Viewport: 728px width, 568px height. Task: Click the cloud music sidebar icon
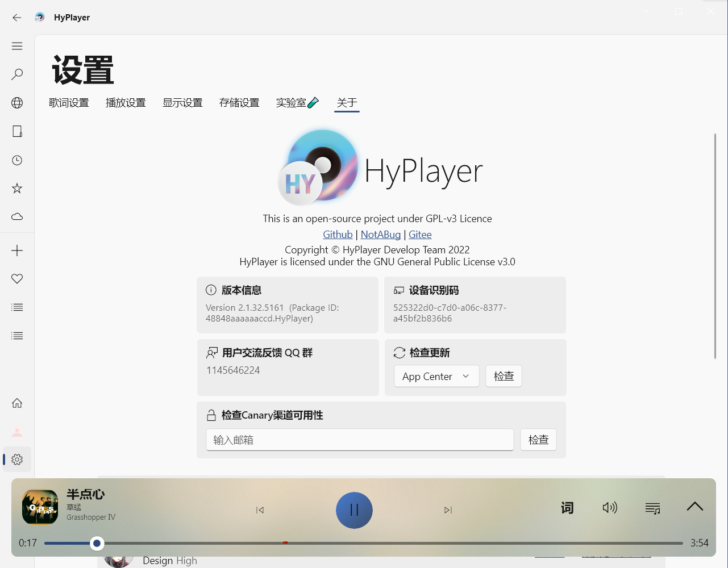click(17, 216)
